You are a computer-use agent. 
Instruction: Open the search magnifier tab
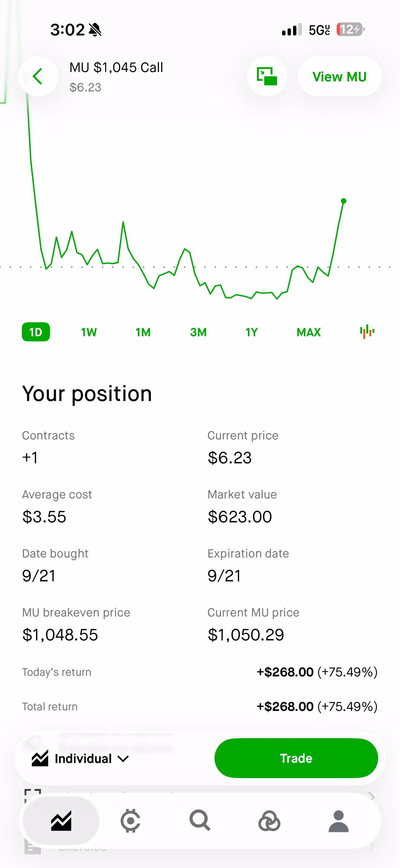point(200,821)
